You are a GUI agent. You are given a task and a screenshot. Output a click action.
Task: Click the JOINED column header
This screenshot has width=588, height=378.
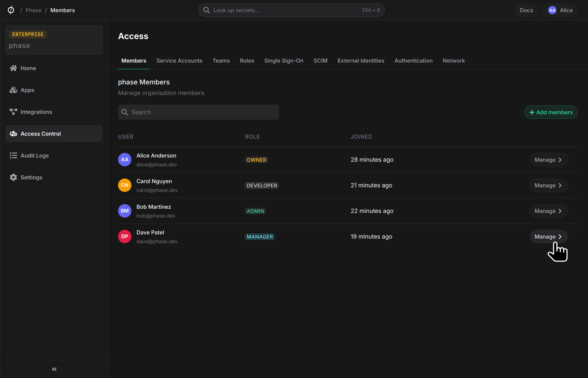361,137
